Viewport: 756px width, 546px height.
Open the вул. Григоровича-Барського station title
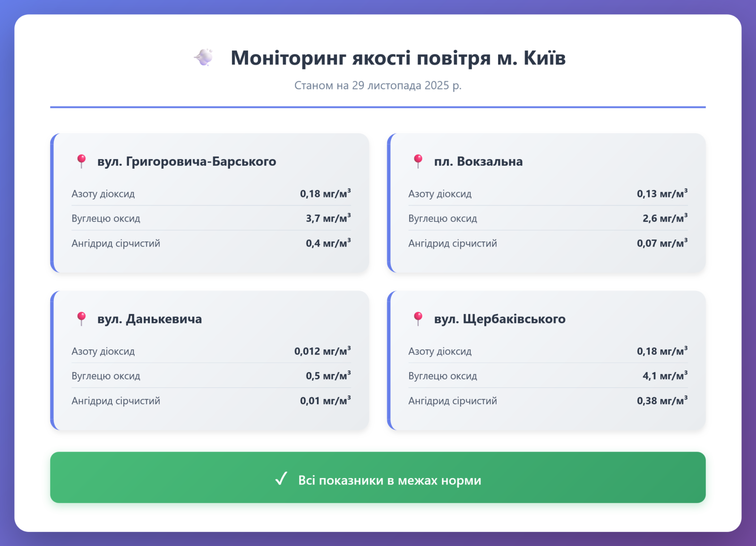point(187,162)
